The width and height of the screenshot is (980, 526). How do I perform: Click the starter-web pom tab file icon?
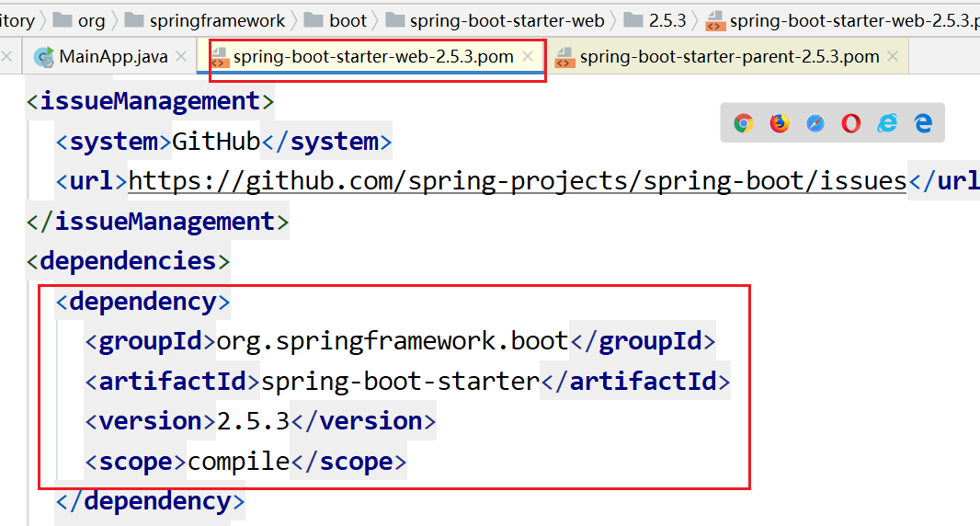click(x=219, y=58)
